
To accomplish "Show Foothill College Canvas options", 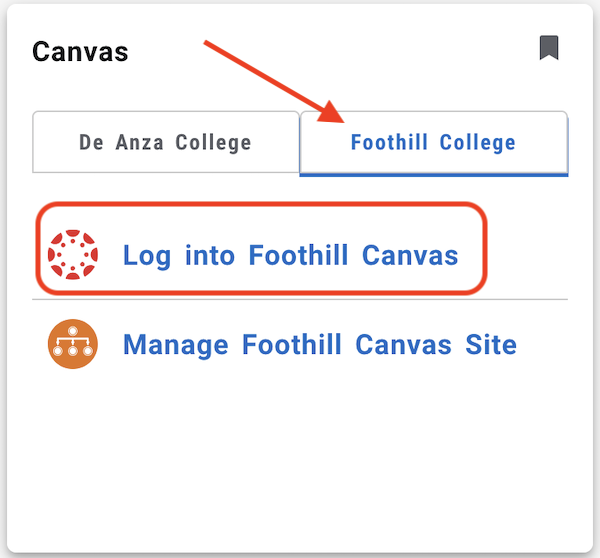I will 433,142.
